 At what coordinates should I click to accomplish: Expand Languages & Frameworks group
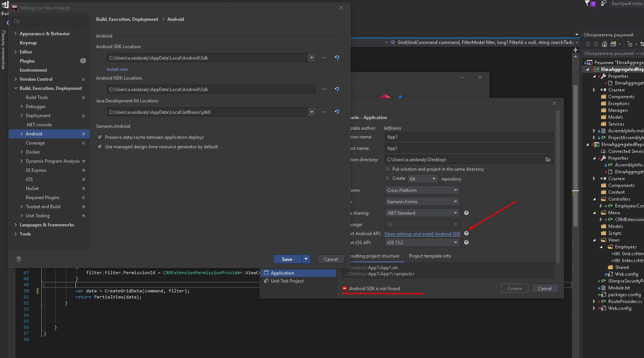(16, 225)
